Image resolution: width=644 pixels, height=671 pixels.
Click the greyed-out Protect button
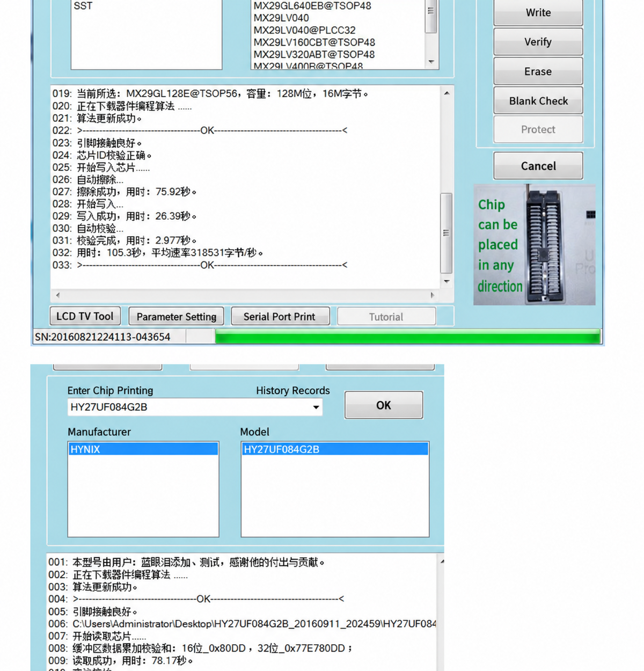pos(538,129)
